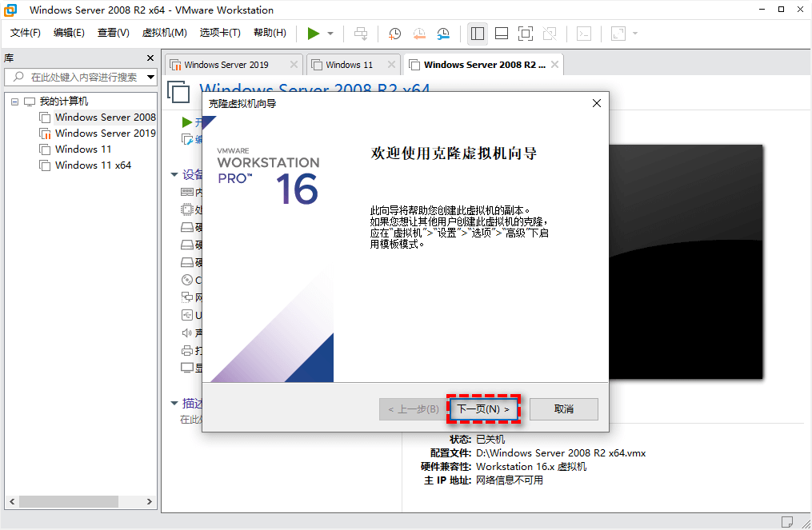Open the 编辑(E) menu

[x=69, y=33]
